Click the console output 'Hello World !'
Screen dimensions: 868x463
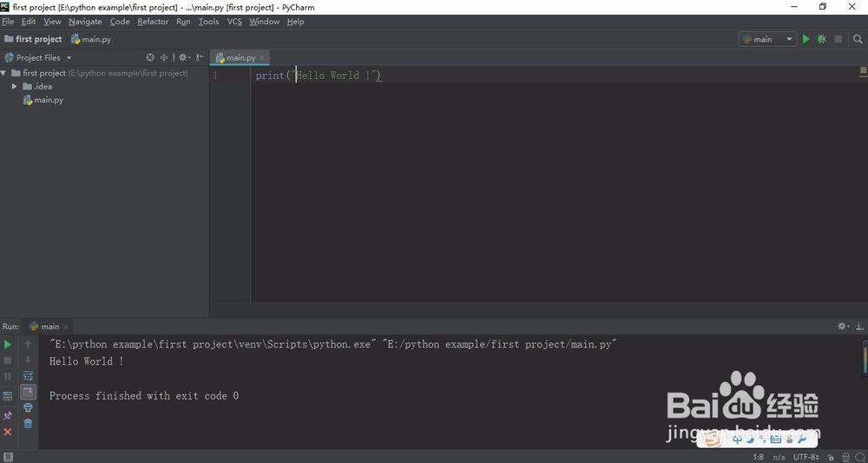[86, 361]
